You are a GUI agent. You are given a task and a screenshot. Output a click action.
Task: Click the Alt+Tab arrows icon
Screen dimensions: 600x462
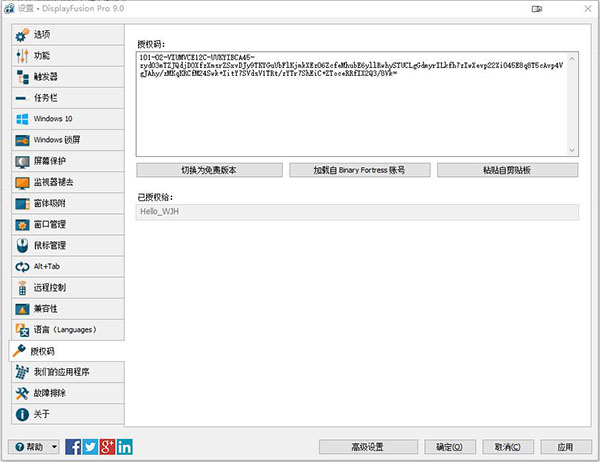click(22, 267)
